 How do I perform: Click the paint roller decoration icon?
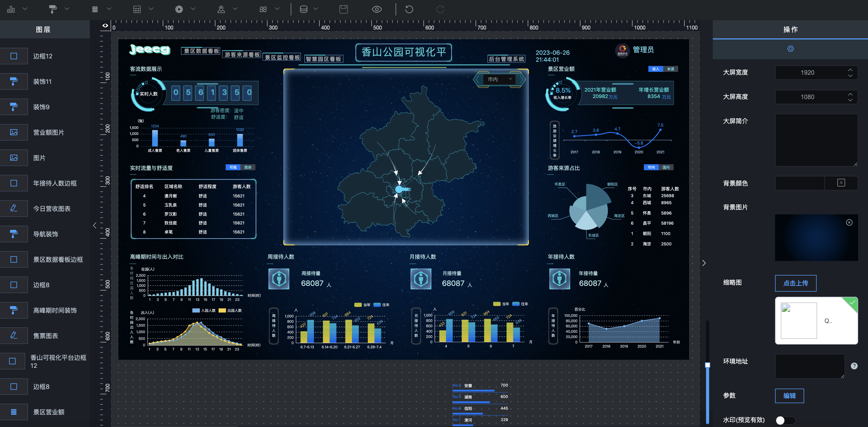point(53,9)
